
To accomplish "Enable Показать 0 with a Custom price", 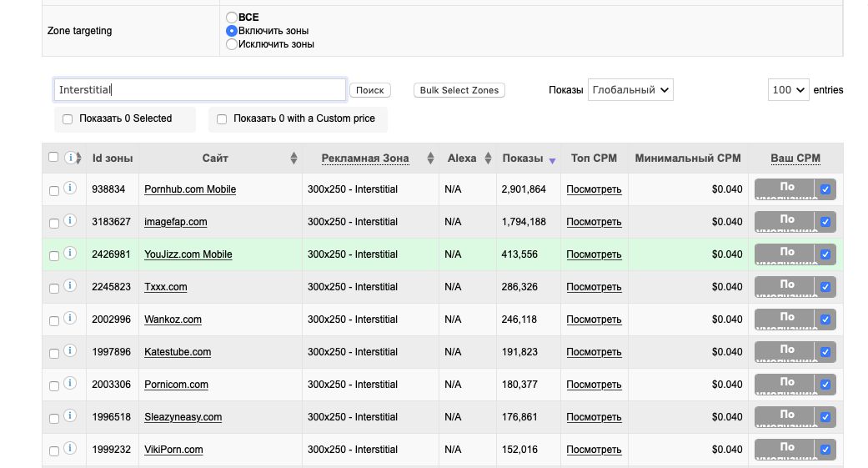I will (x=222, y=119).
